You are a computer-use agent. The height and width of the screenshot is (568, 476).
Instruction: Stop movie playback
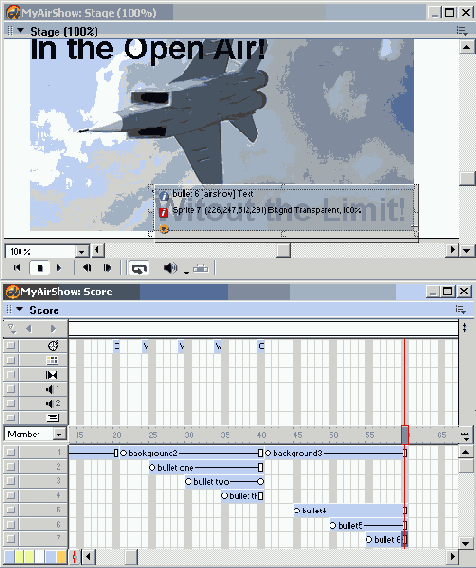click(x=40, y=268)
